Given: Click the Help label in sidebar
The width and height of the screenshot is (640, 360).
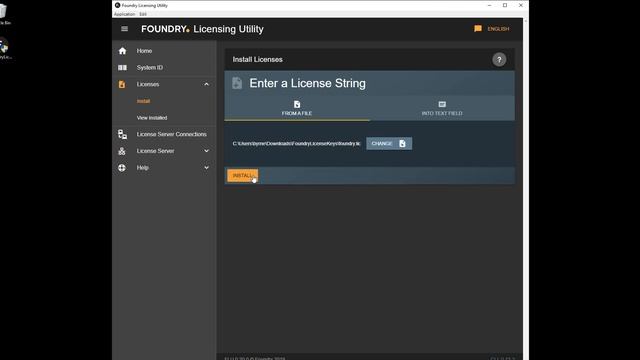Looking at the screenshot, I should point(142,168).
